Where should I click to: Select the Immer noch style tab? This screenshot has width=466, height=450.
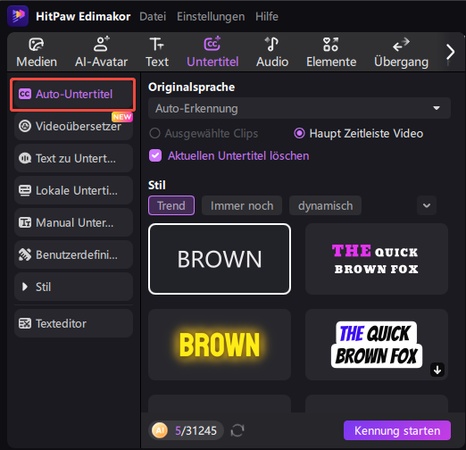(242, 206)
